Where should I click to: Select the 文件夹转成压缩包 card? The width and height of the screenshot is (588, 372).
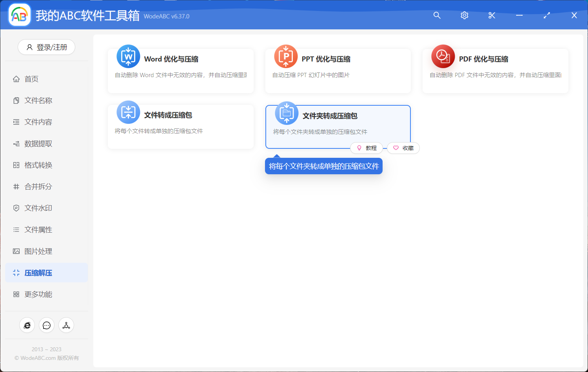click(x=338, y=125)
